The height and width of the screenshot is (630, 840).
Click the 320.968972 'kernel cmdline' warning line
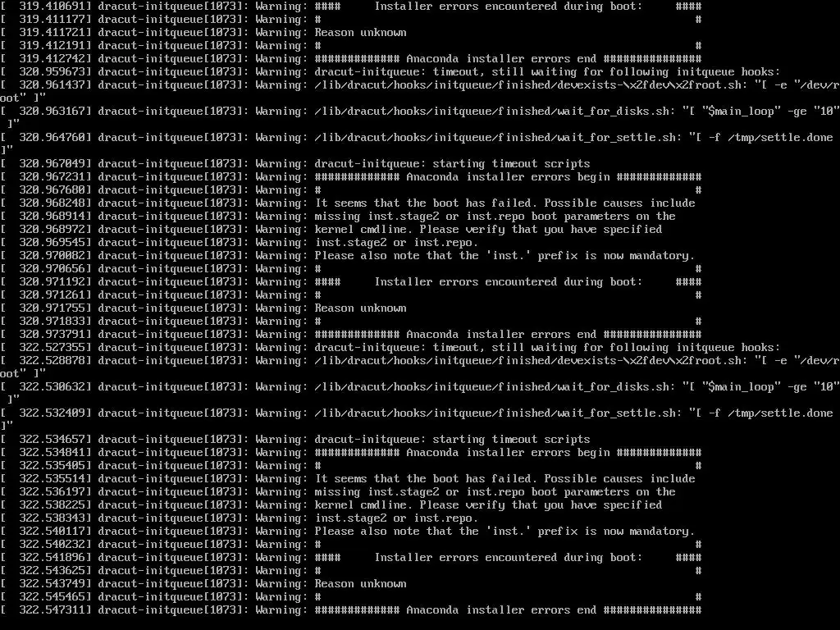coord(331,230)
